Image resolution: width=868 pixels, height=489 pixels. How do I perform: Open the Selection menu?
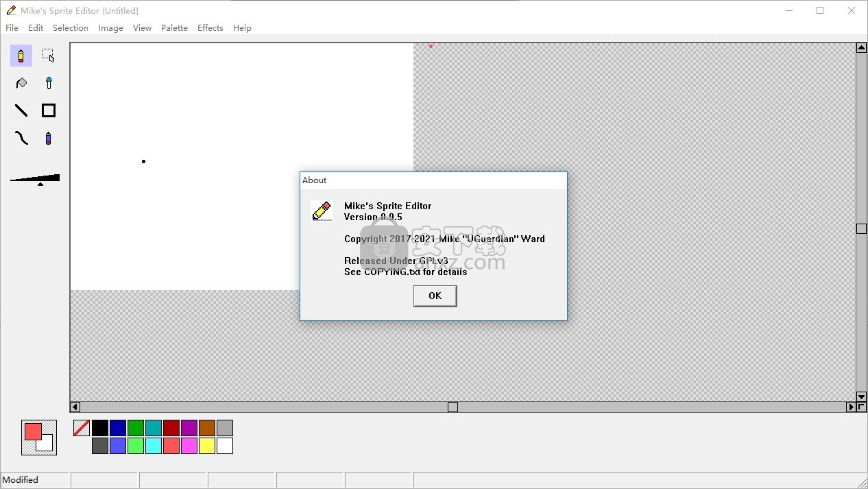pos(71,28)
